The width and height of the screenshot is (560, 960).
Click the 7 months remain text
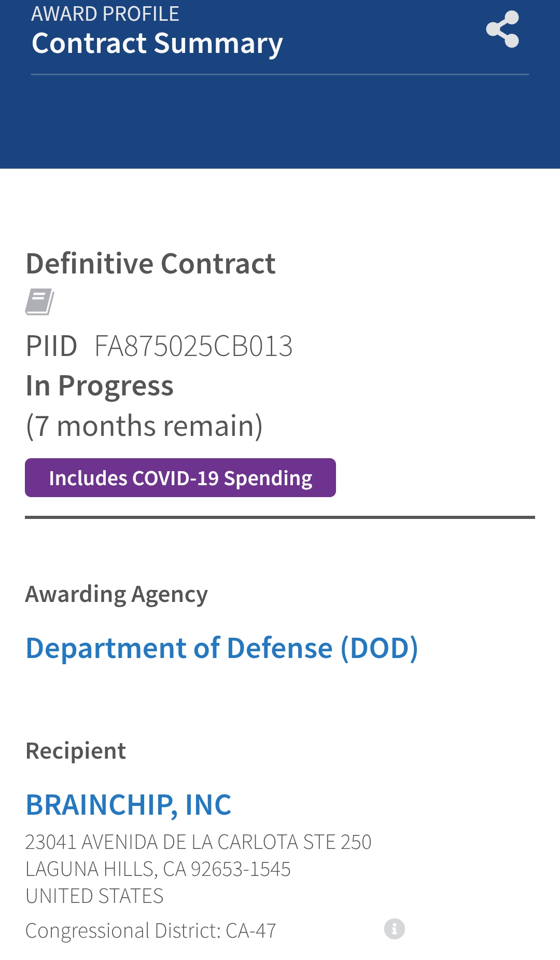144,426
